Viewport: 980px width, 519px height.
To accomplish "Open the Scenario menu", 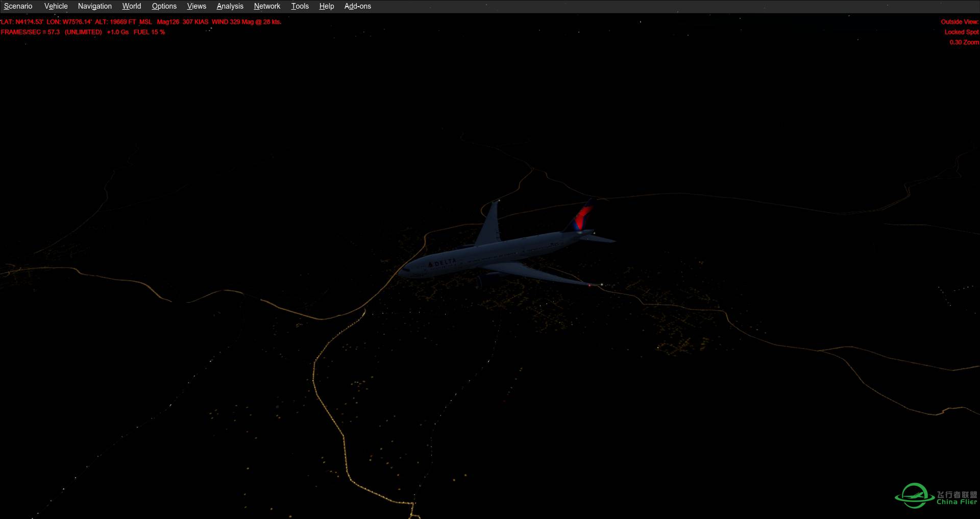I will (x=18, y=6).
